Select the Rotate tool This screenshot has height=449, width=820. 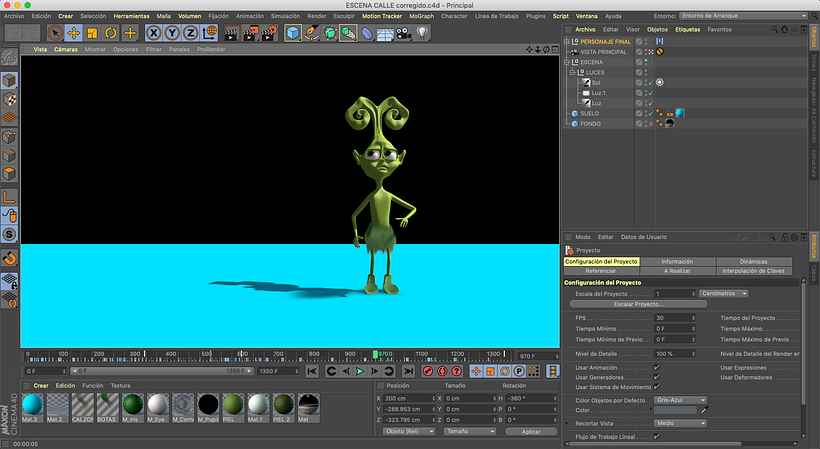tap(111, 33)
